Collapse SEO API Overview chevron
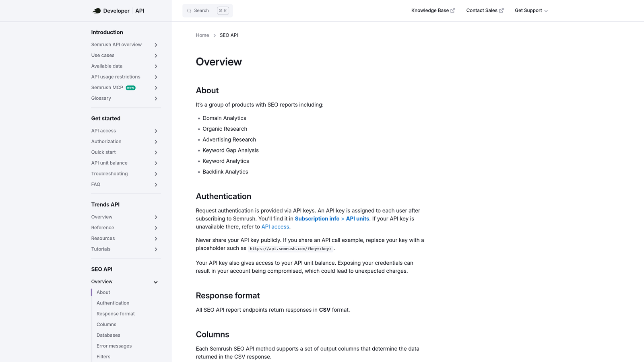644x362 pixels. (156, 282)
